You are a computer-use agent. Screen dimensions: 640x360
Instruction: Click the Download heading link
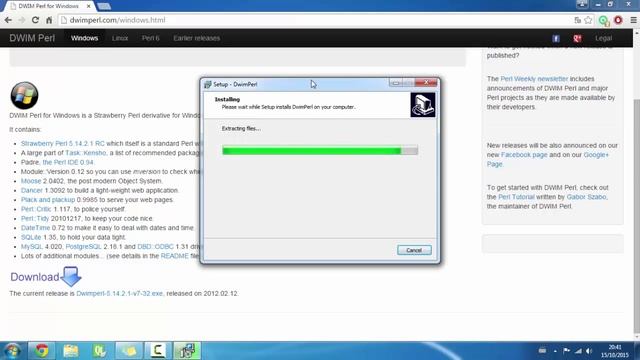click(35, 277)
